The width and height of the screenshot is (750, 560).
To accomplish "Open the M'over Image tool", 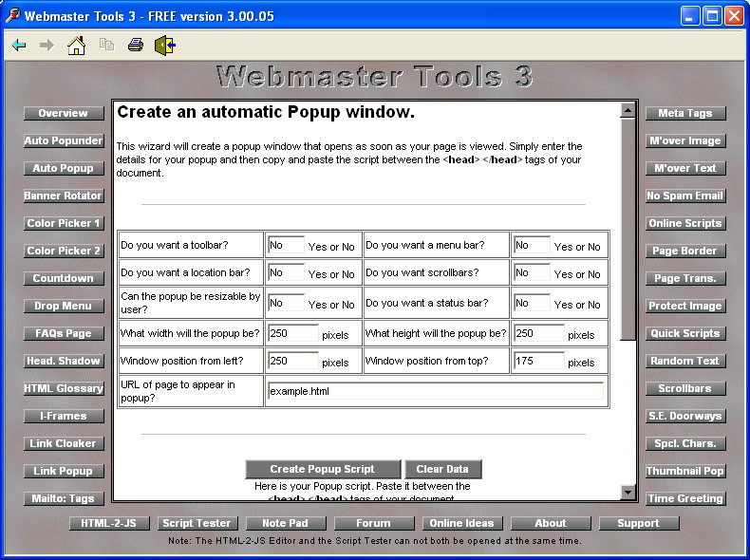I will point(685,140).
